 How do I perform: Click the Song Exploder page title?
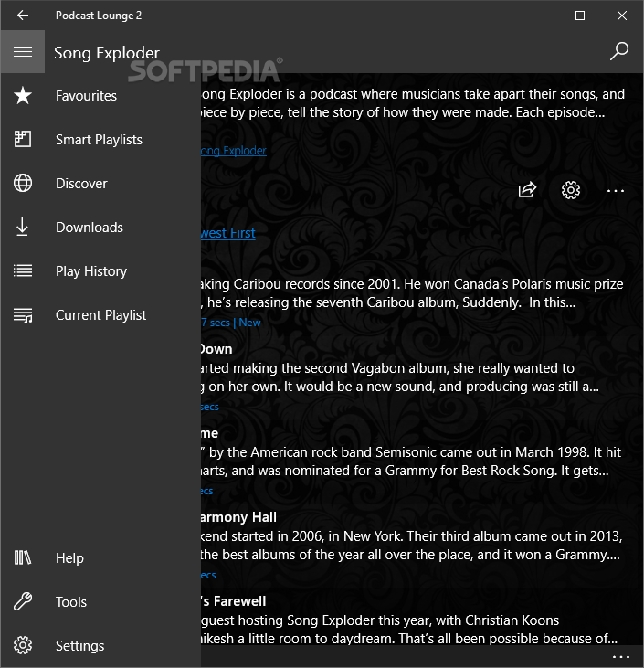tap(107, 53)
